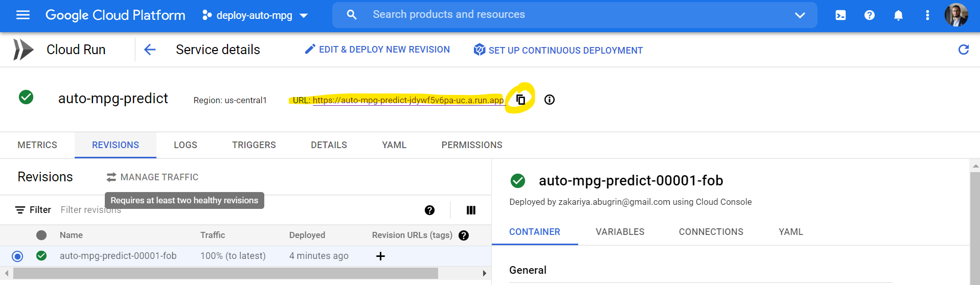Click the Cloud Run product icon
This screenshot has width=980, height=285.
pos(23,50)
